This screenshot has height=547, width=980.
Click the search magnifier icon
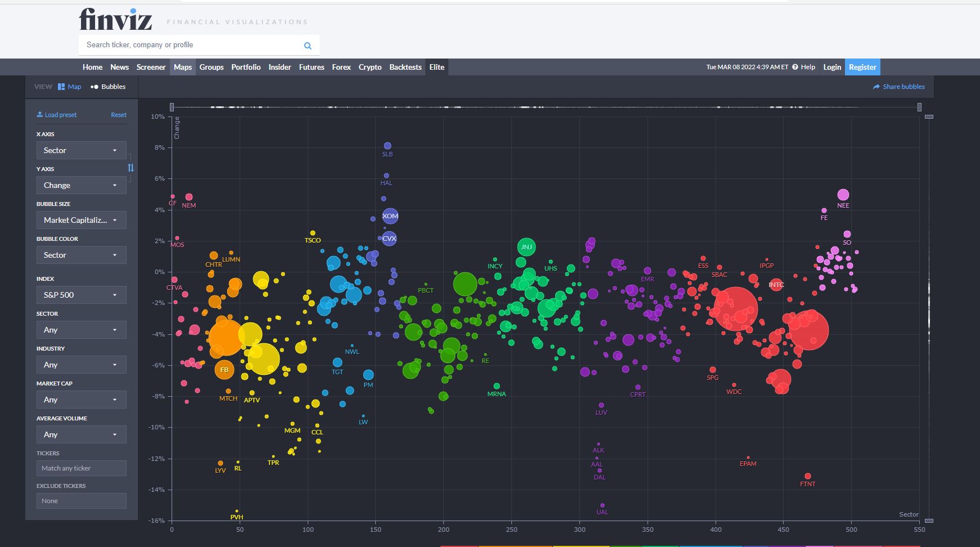pos(308,46)
